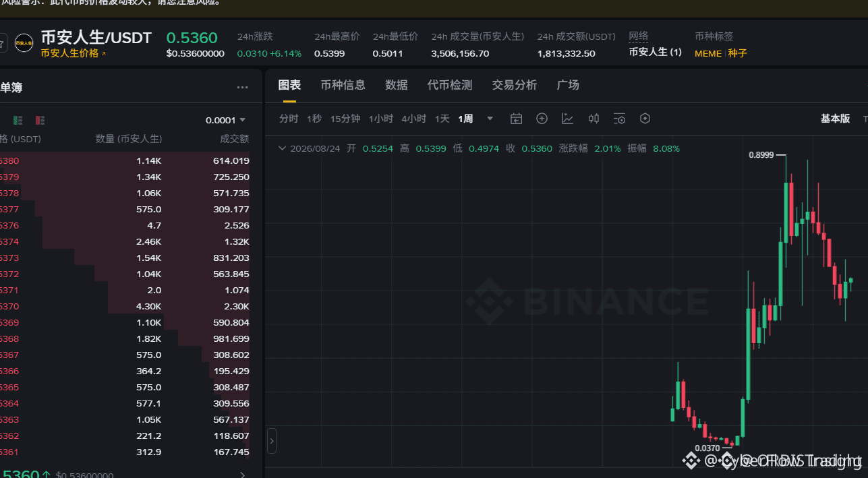Image resolution: width=868 pixels, height=478 pixels.
Task: Click the 0.0370 low price marker on chart
Action: point(707,448)
